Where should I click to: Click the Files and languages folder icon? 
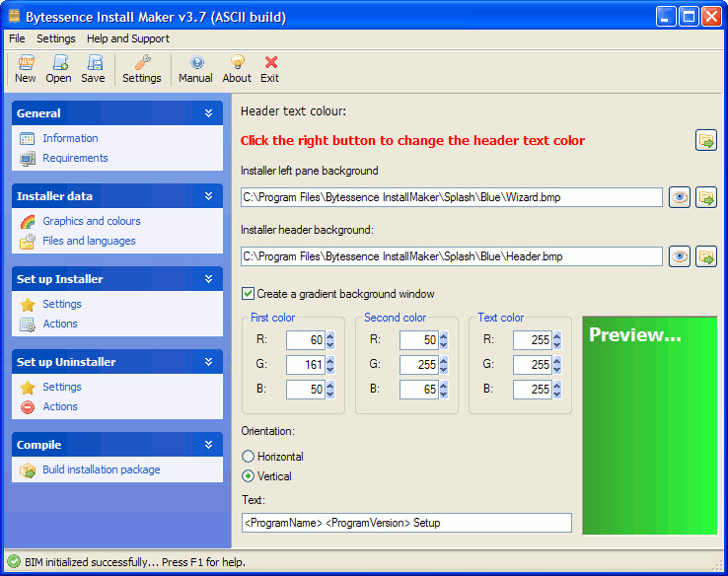28,242
